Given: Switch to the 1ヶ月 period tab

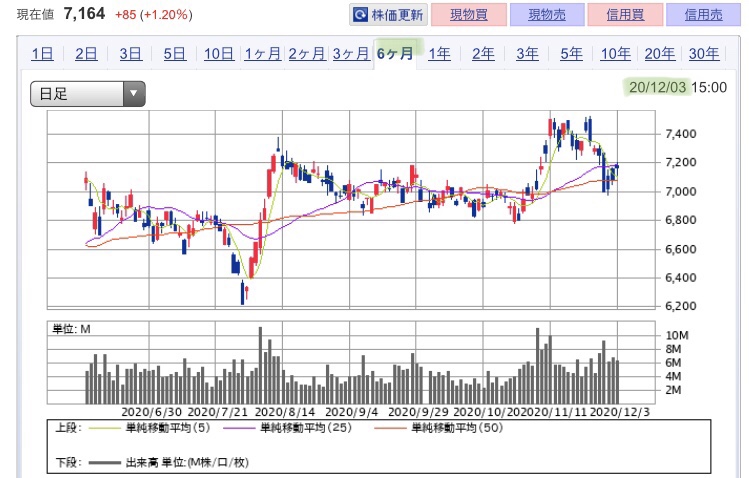Looking at the screenshot, I should [x=263, y=54].
